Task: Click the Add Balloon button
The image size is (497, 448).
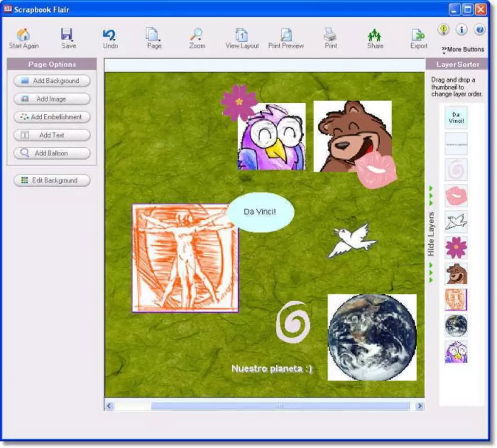Action: pyautogui.click(x=52, y=153)
